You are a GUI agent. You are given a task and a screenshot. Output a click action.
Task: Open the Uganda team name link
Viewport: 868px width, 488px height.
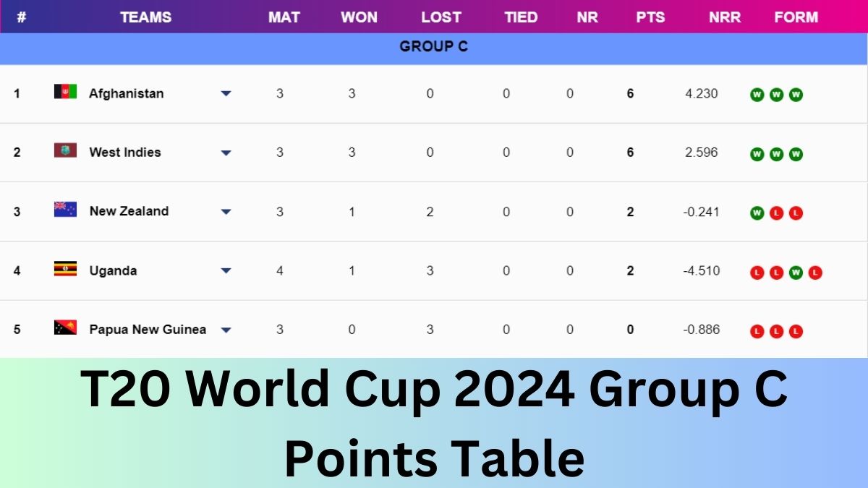click(113, 270)
